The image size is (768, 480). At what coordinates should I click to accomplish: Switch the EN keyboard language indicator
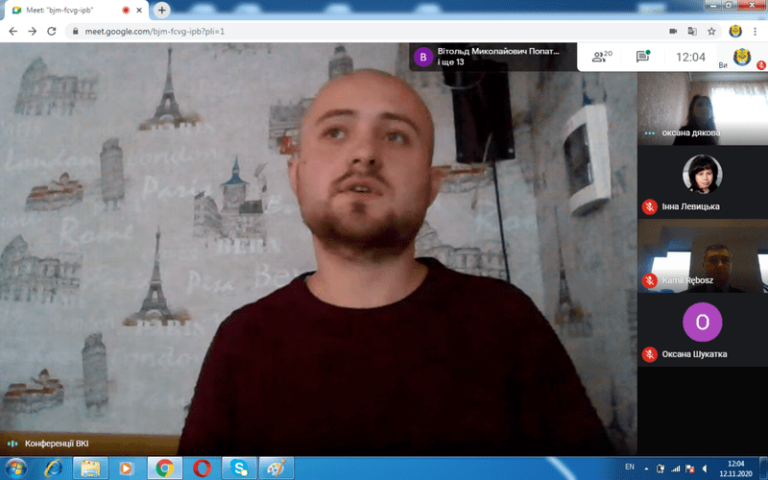coord(628,467)
